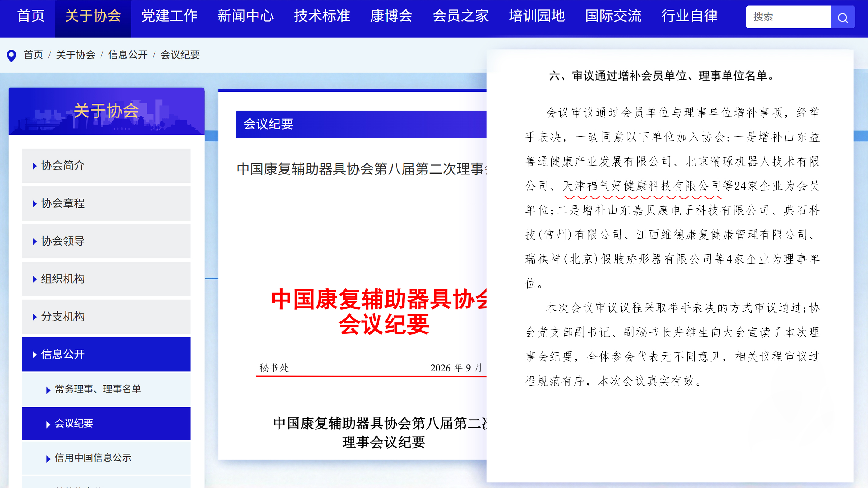Open 康博会 navigation item
The image size is (868, 488).
[x=391, y=16]
